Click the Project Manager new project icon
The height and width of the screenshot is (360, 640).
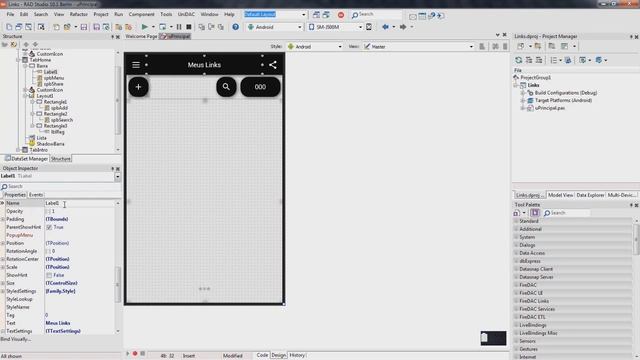point(521,46)
